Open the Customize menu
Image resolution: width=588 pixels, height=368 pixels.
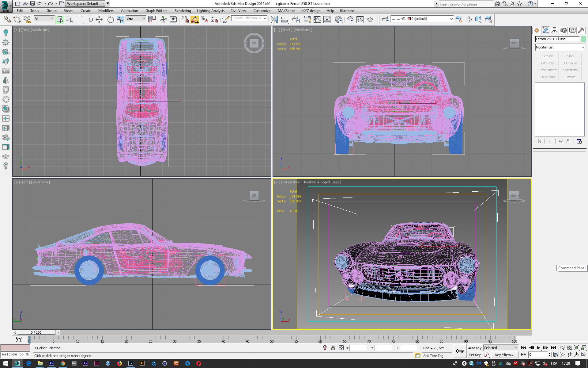tap(262, 11)
